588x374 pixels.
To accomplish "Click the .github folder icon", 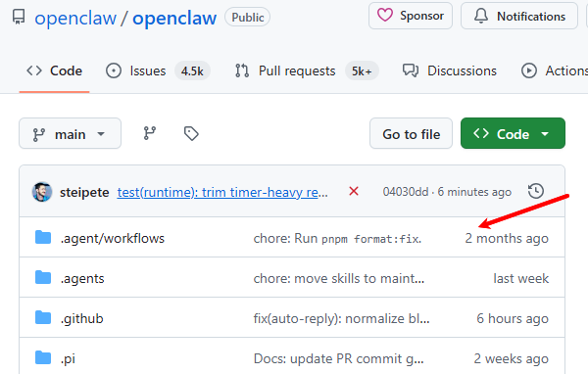I will [x=43, y=318].
